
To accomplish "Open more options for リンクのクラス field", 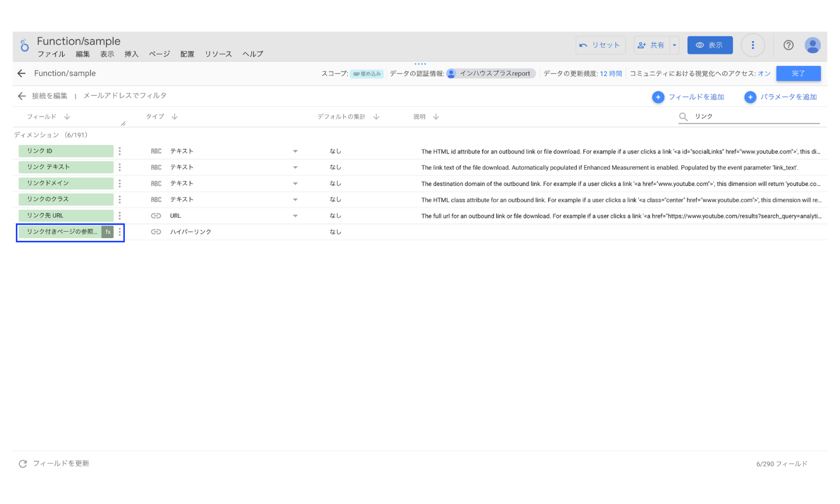I will pyautogui.click(x=120, y=199).
